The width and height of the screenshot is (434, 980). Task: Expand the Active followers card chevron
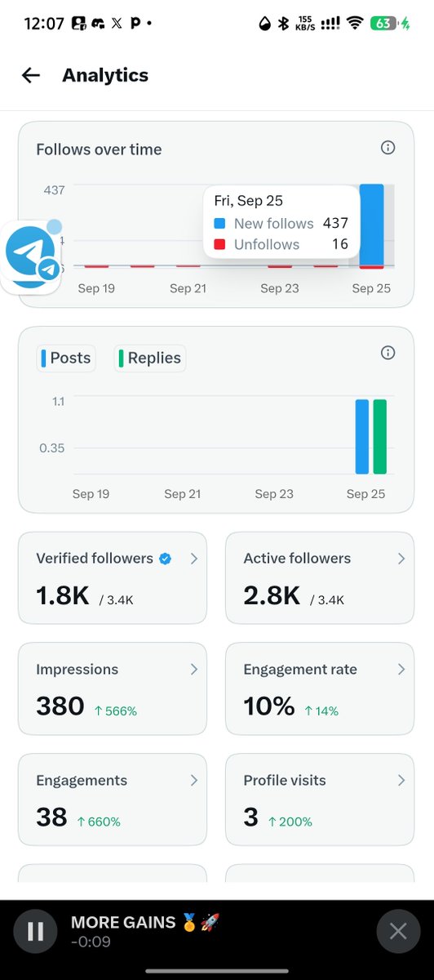[x=401, y=559]
